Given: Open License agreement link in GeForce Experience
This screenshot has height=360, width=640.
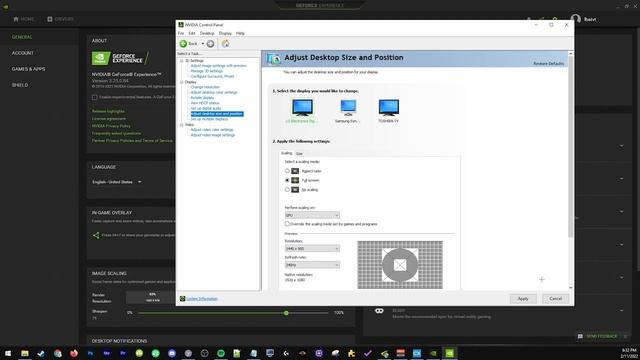Looking at the screenshot, I should point(109,118).
